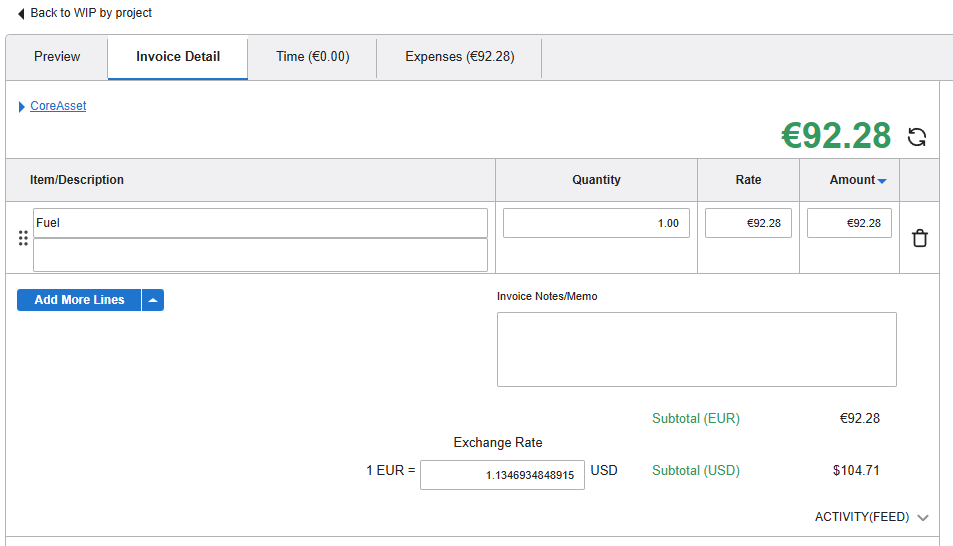Screen dimensions: 953x546
Task: Sort by Amount column arrow
Action: coord(882,181)
